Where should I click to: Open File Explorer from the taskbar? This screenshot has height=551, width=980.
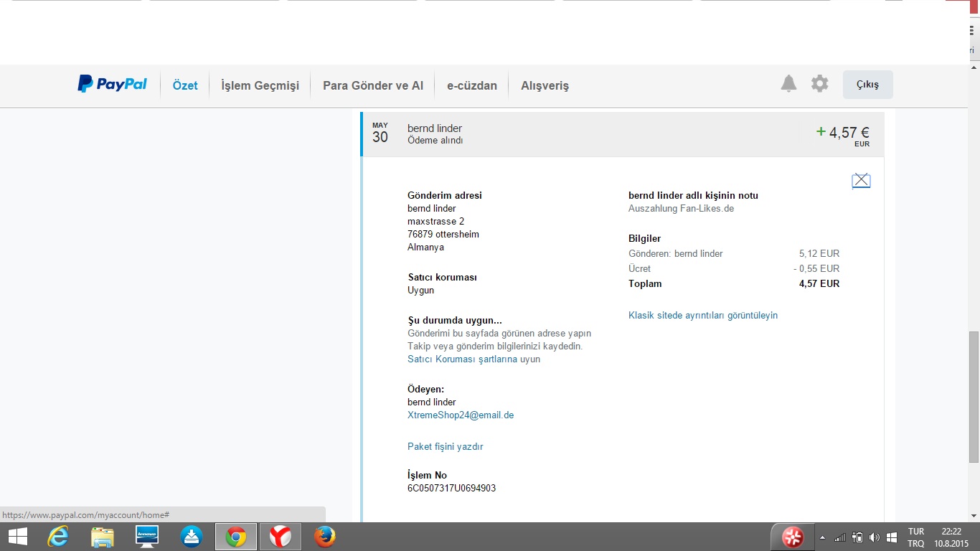103,537
